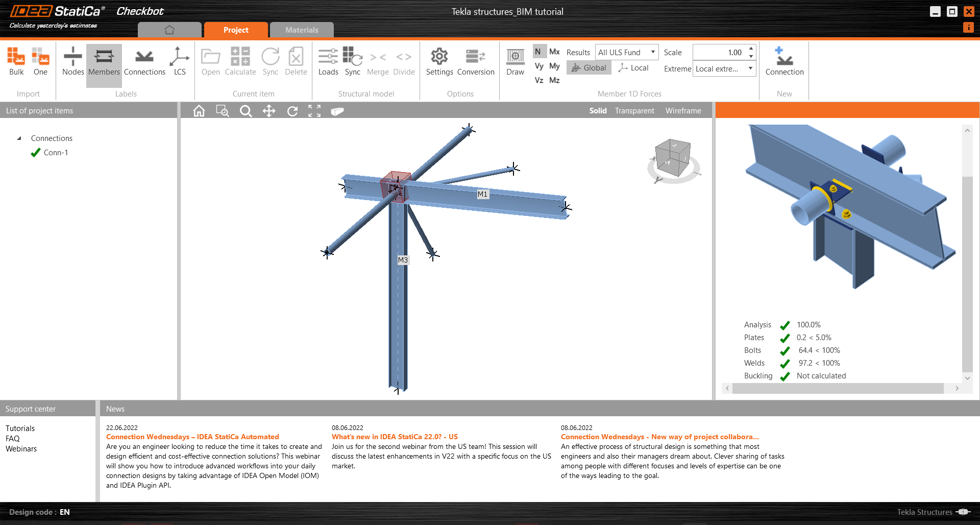980x525 pixels.
Task: Switch to the Materials tab
Action: coord(302,30)
